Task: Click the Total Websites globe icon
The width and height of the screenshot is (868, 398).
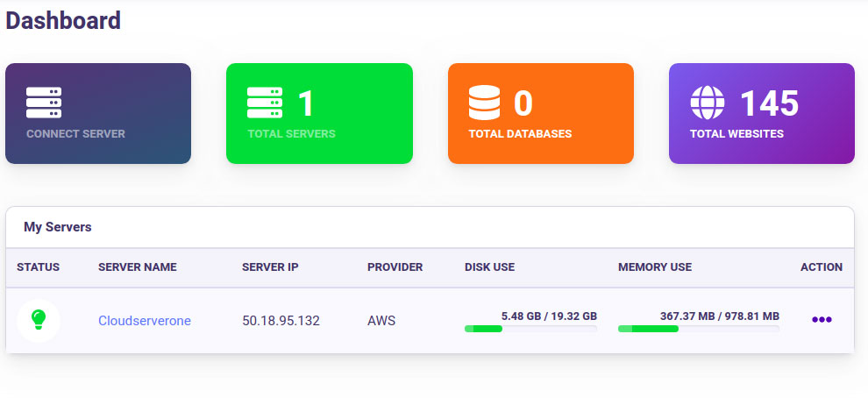Action: pyautogui.click(x=708, y=103)
